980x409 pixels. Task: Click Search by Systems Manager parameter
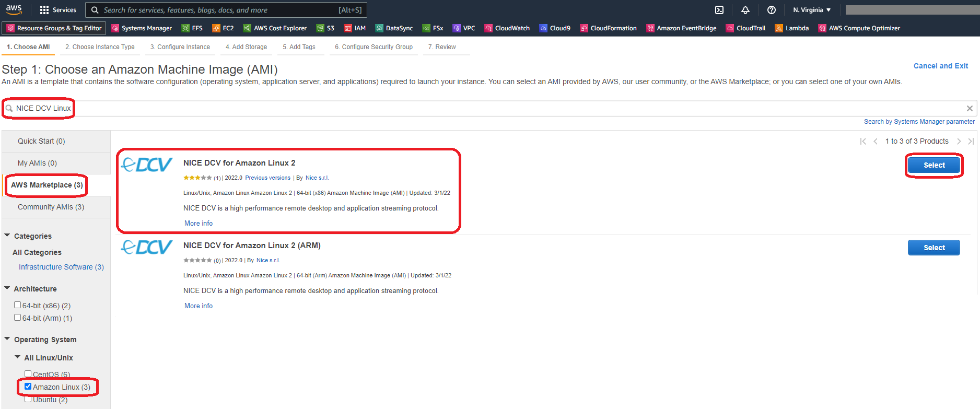click(x=919, y=122)
